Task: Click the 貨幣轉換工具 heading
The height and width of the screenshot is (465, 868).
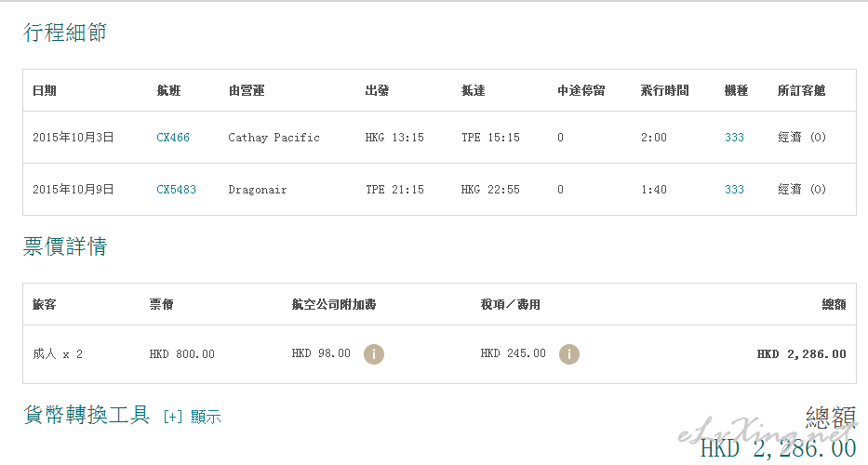Action: click(x=87, y=415)
